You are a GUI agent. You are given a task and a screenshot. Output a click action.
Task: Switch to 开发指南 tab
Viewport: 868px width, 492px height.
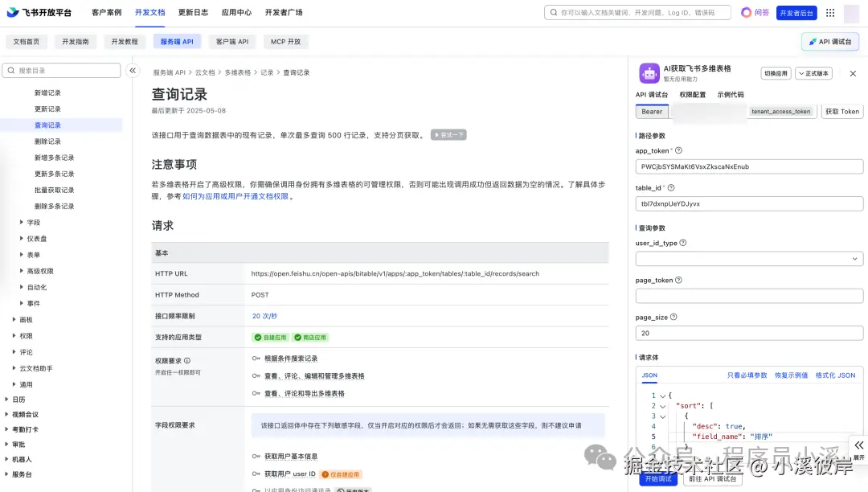[76, 42]
